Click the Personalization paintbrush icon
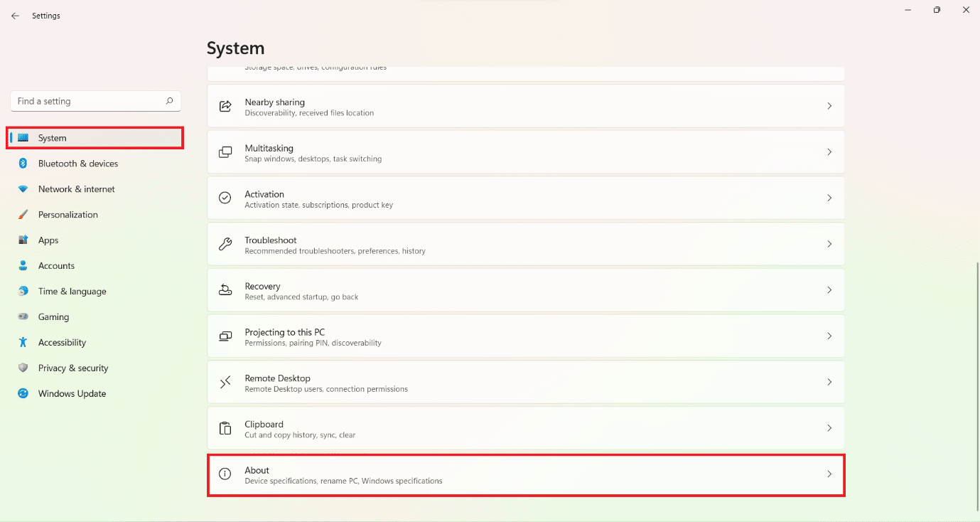 coord(23,215)
